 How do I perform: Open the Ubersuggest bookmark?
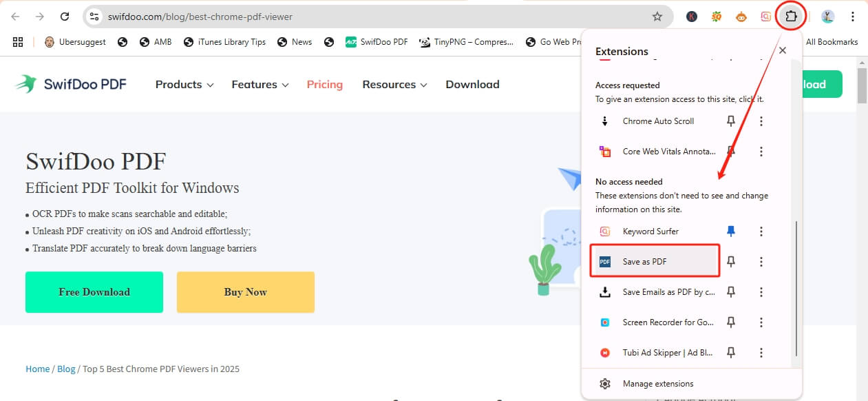[x=75, y=42]
